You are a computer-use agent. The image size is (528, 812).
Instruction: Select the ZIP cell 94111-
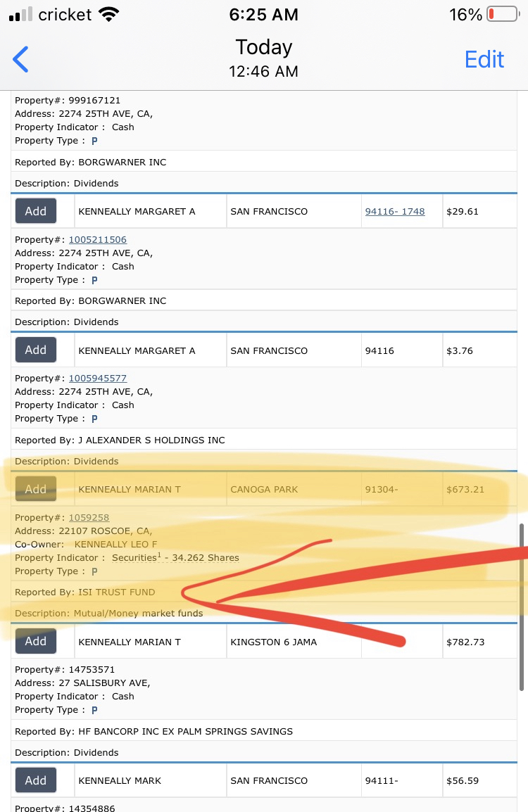(402, 780)
